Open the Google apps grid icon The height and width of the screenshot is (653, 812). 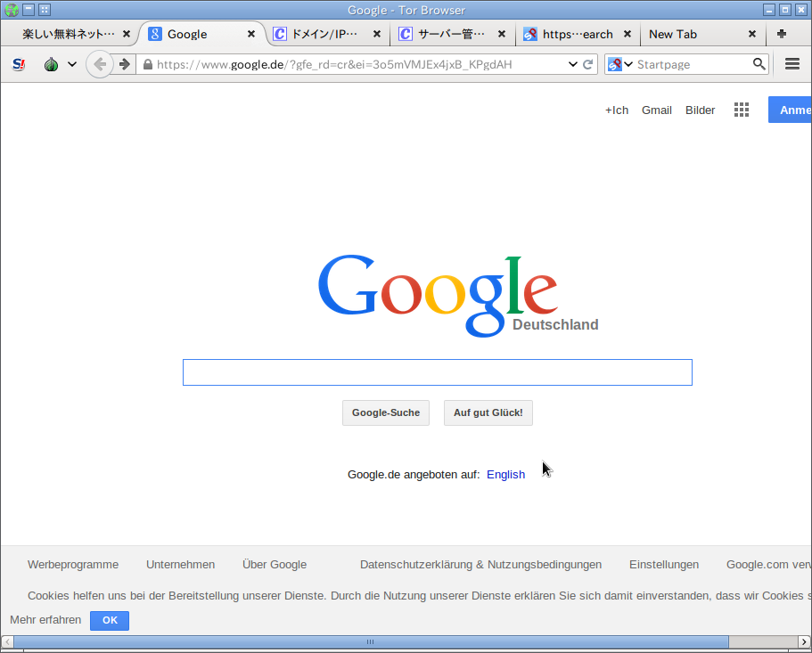741,110
